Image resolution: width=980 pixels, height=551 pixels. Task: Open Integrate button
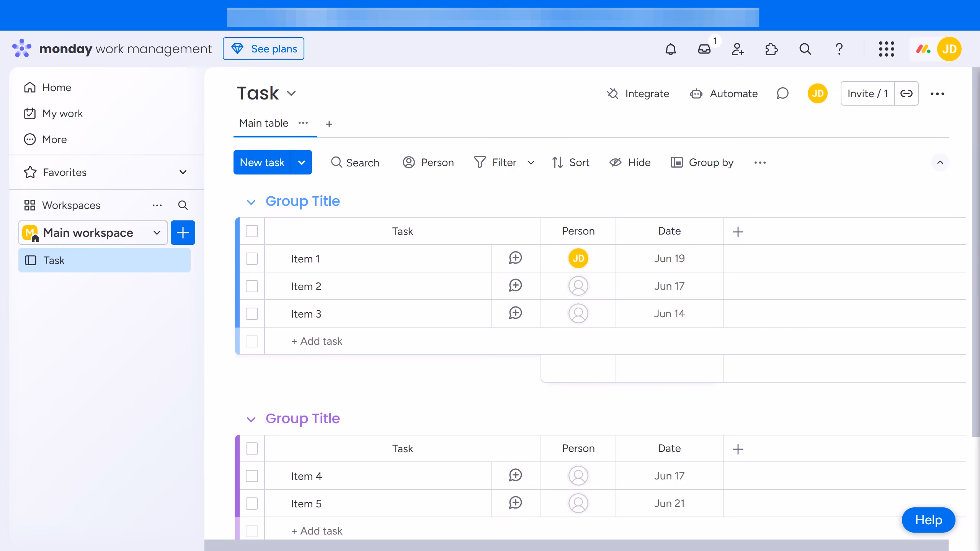[638, 94]
